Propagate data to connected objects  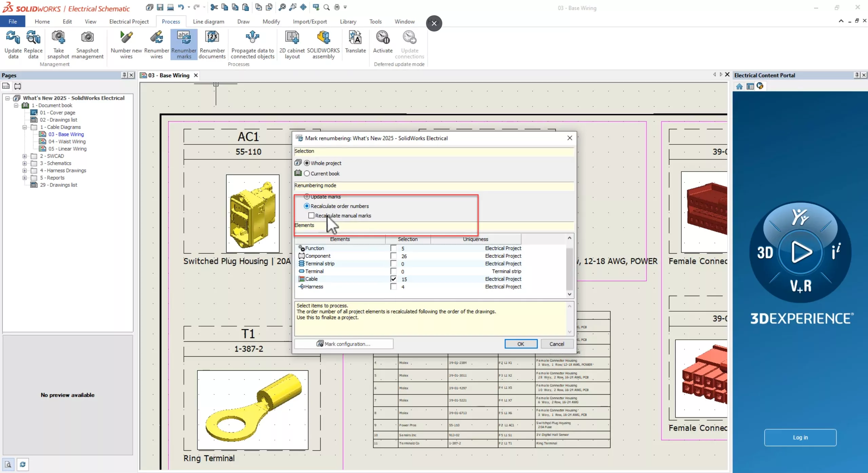[252, 44]
